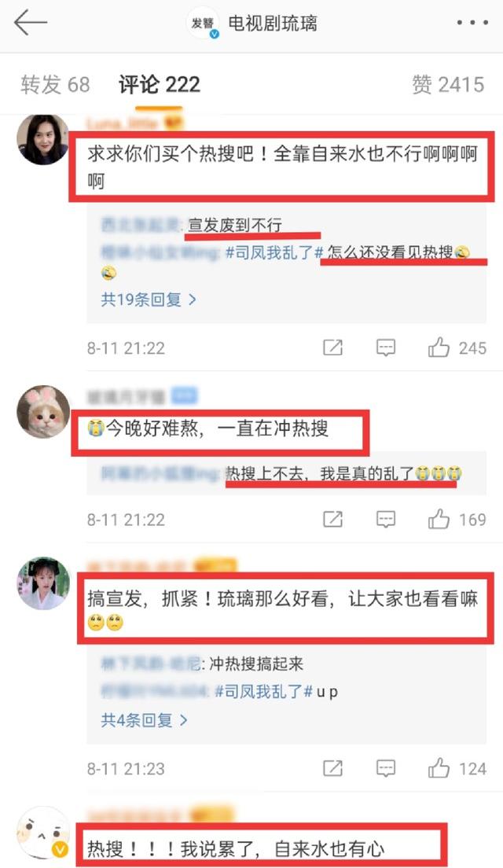Viewport: 503px width, 868px height.
Task: Open the three-dot more menu
Action: pos(472,24)
